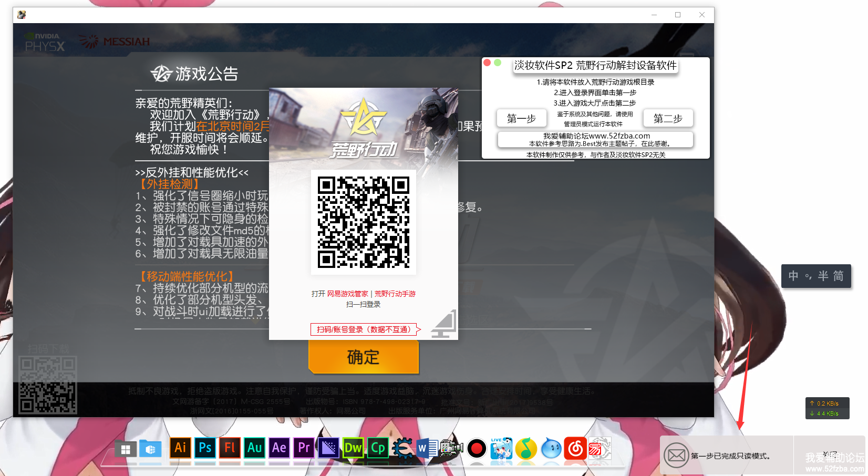Image resolution: width=868 pixels, height=476 pixels.
Task: Click the >>反外挂和性能优化<< line
Action: [x=192, y=172]
